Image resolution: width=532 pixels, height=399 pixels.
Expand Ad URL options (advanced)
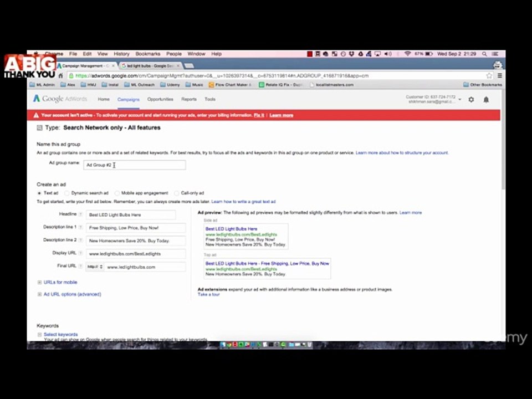coord(39,294)
